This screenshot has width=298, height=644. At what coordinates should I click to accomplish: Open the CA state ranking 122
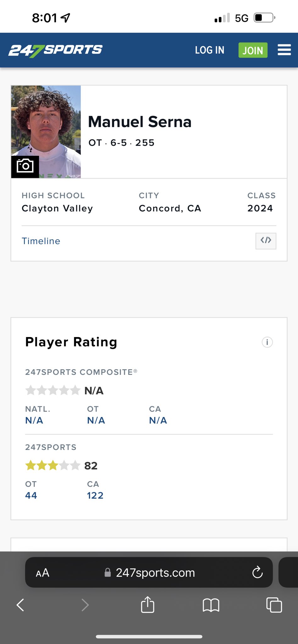point(95,496)
